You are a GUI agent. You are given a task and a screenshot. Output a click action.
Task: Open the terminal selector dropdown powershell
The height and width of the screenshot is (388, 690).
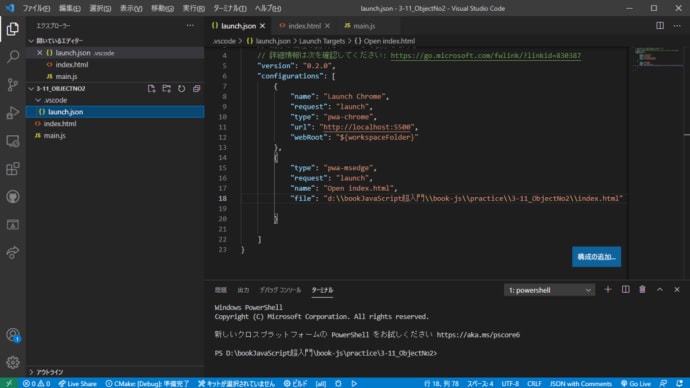549,290
